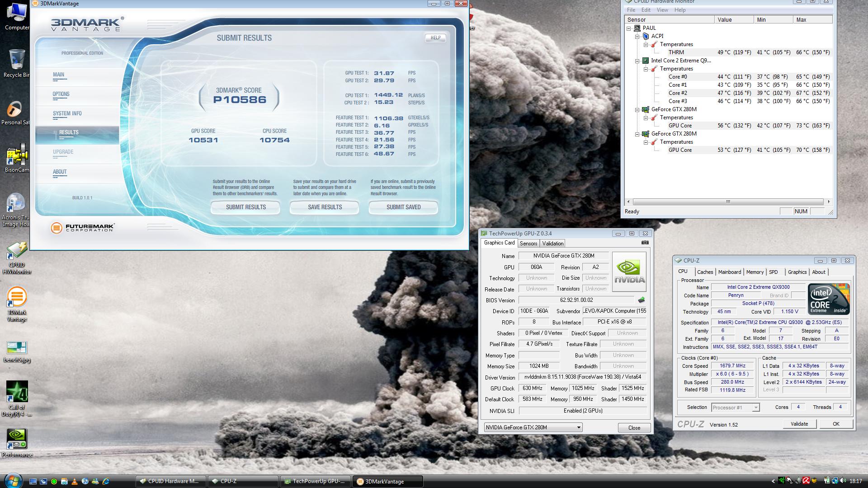This screenshot has height=488, width=868.
Task: Open the Processor #1 selection dropdown in CPU-Z
Action: click(x=735, y=408)
